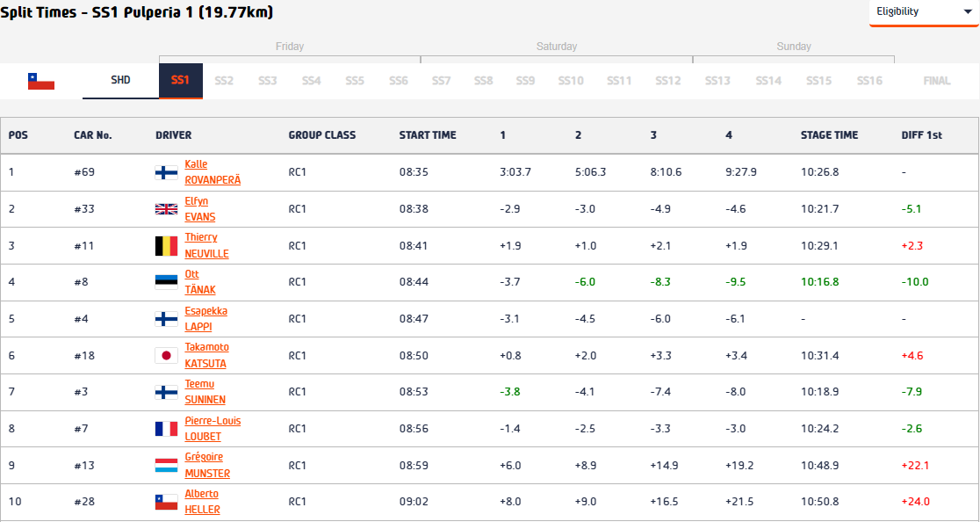Click the -10.0 diff value
Screen dimensions: 980x522
pyautogui.click(x=915, y=282)
